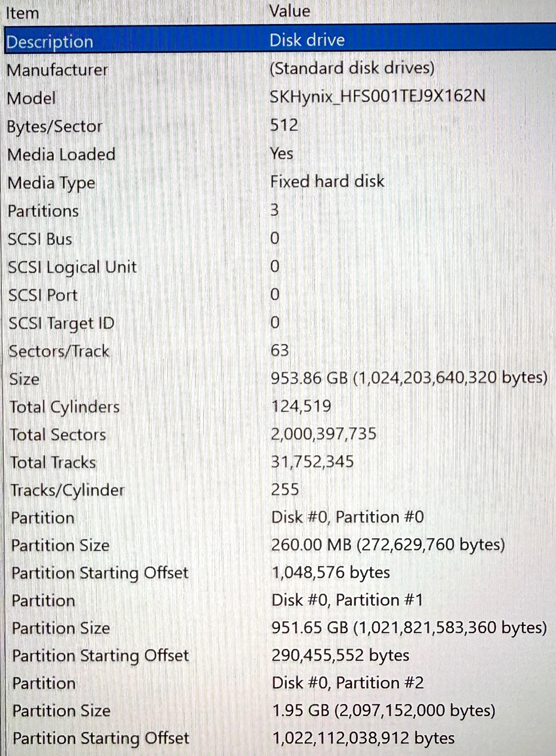Select the Media Type row
This screenshot has height=756, width=556.
[x=280, y=182]
